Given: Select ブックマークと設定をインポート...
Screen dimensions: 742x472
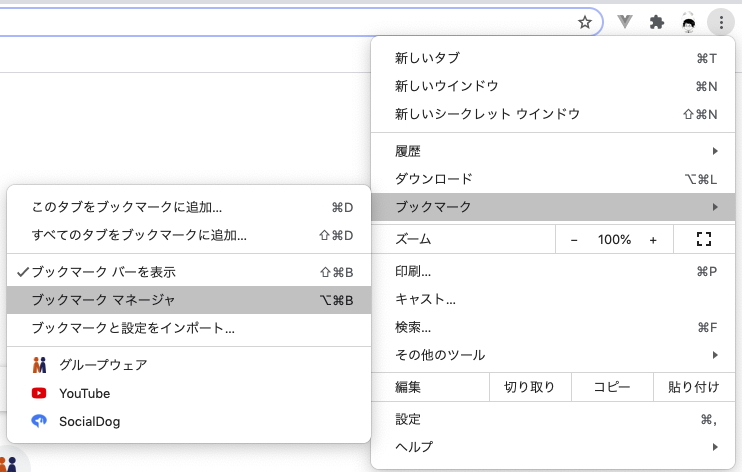Looking at the screenshot, I should [x=189, y=328].
